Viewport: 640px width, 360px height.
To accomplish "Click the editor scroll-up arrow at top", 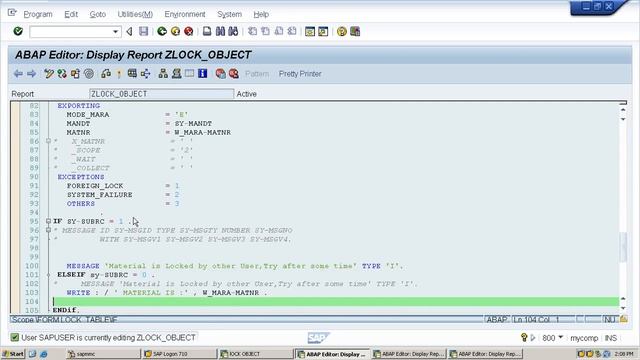I will point(623,110).
